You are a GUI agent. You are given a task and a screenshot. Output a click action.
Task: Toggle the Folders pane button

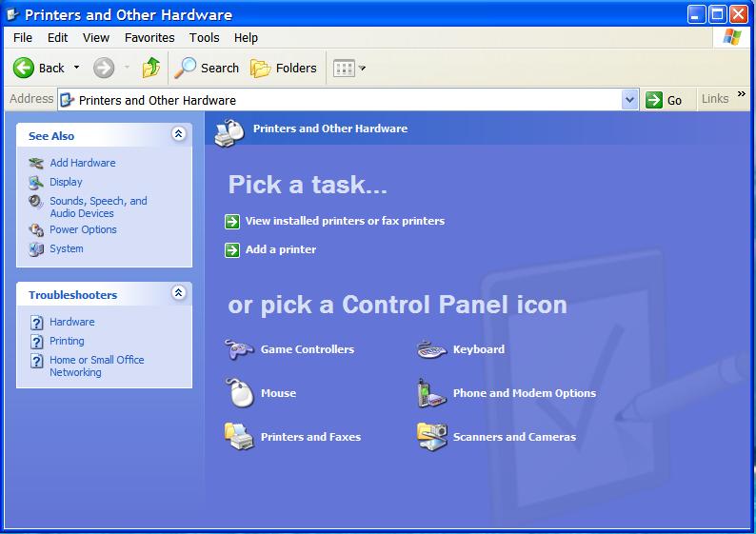click(283, 68)
